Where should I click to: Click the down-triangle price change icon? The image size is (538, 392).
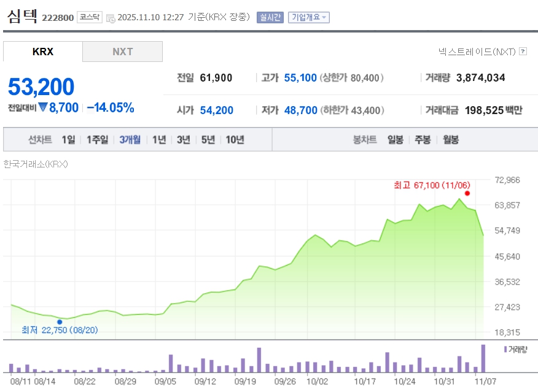click(43, 107)
